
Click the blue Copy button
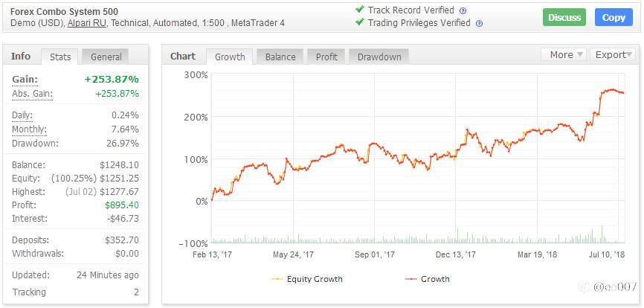614,17
